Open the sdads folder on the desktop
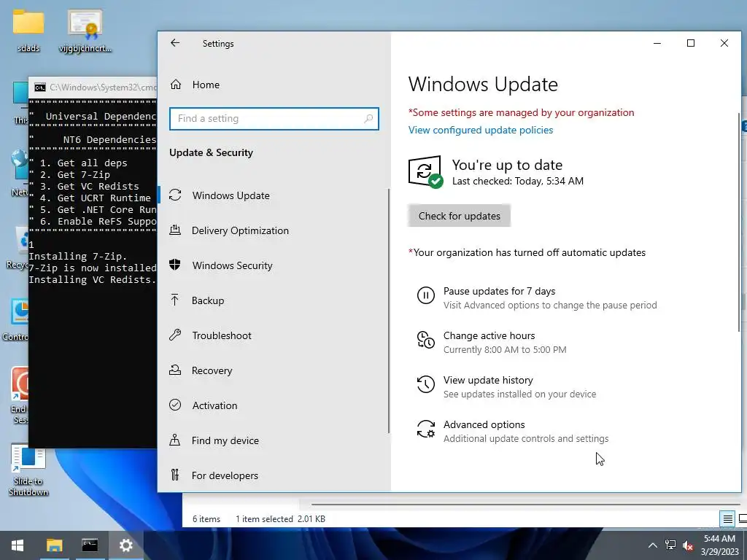The image size is (747, 560). (28, 30)
